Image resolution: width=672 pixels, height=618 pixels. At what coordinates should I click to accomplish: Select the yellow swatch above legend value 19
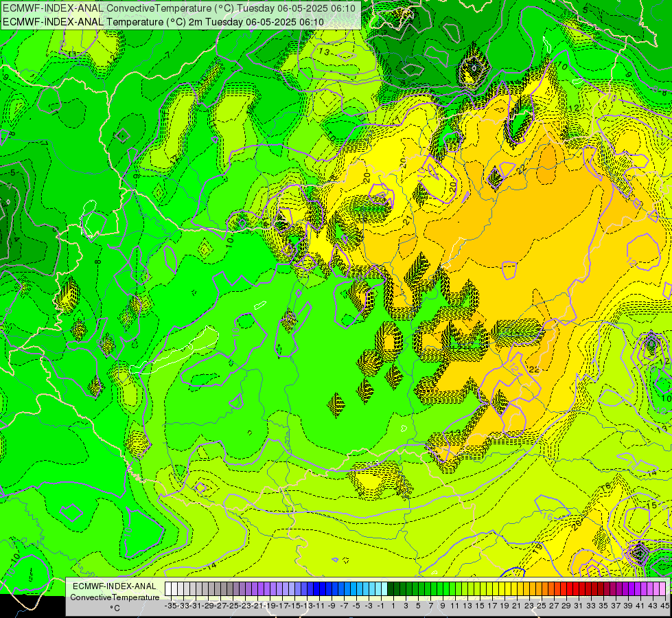click(x=502, y=588)
